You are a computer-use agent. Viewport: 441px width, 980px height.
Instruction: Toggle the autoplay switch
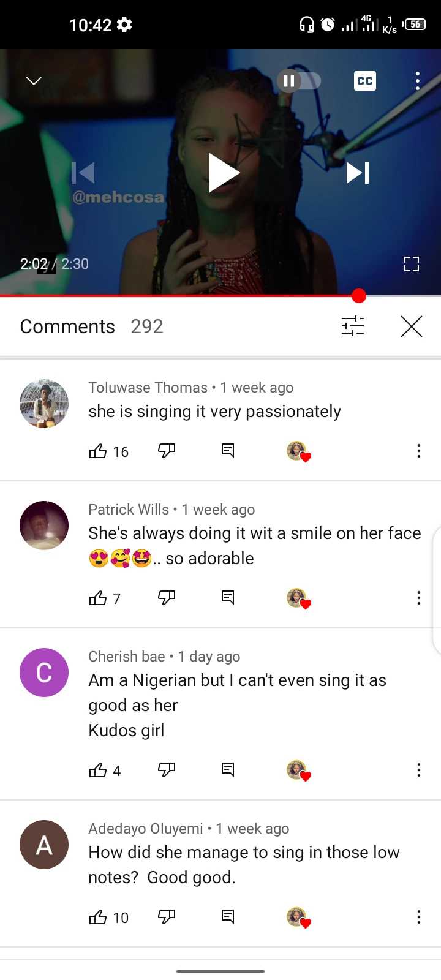[x=298, y=81]
